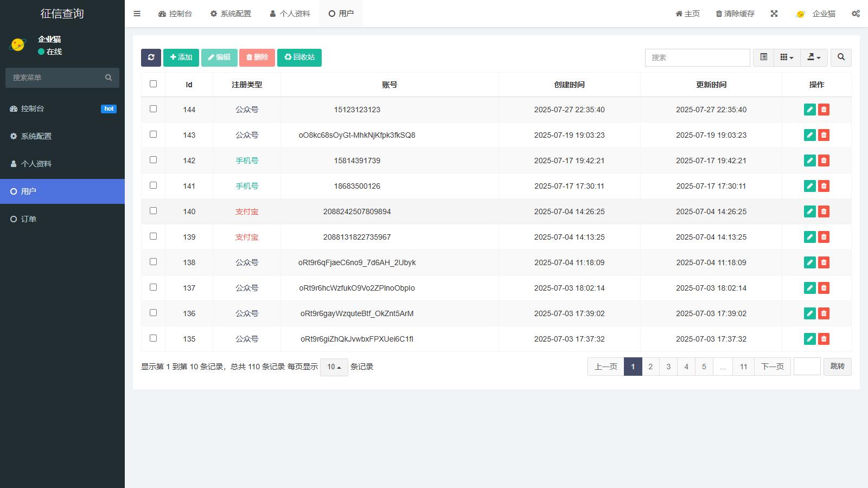This screenshot has height=488, width=868.
Task: Open settings gears icon at top right
Action: 856,14
